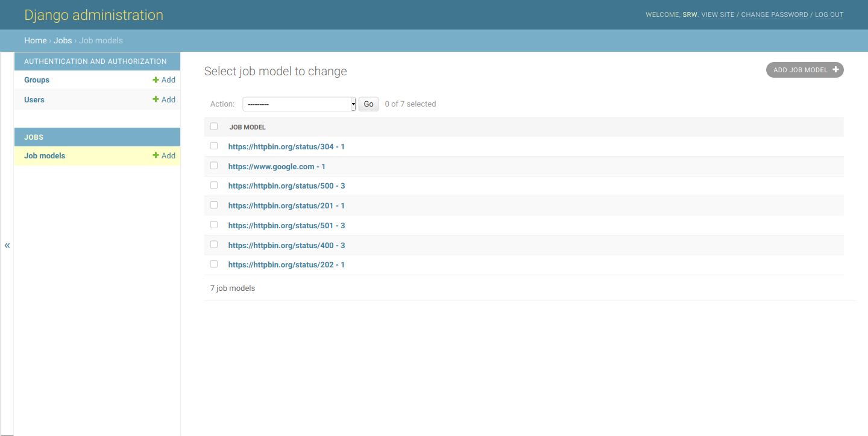Open the https://httpbin.org/status/304 - 1 job model
The height and width of the screenshot is (436, 868).
286,146
